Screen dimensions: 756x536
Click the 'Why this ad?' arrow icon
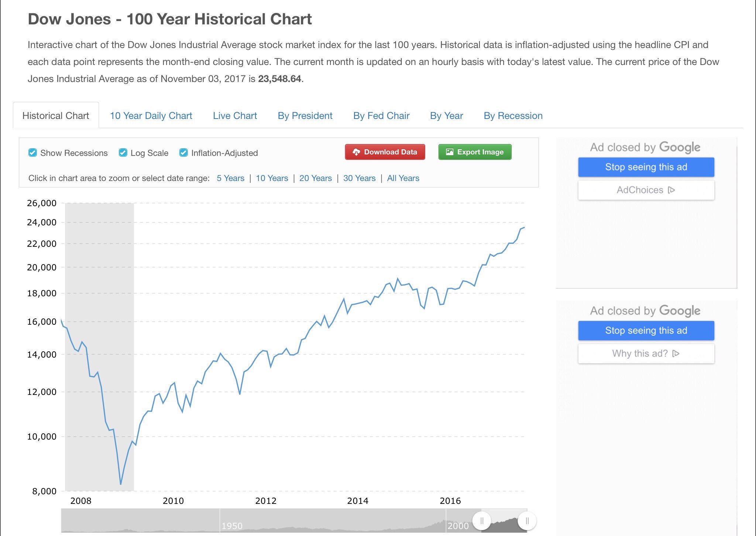point(676,354)
